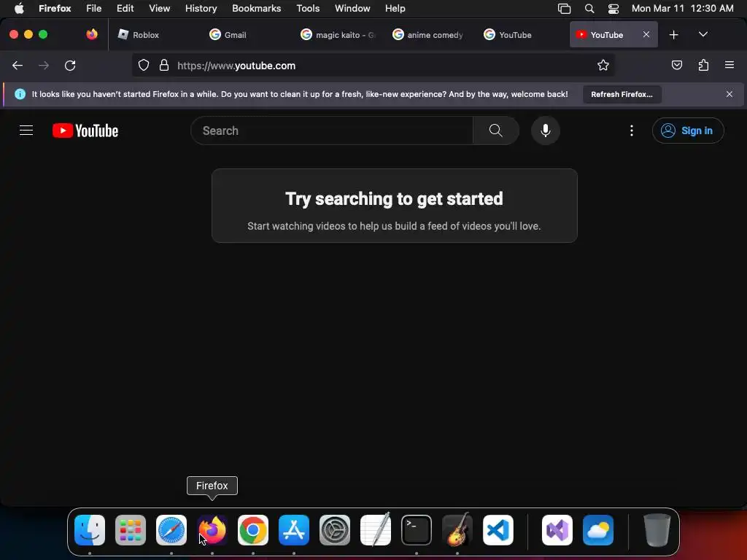
Task: Show tracking protection shield info
Action: [144, 65]
